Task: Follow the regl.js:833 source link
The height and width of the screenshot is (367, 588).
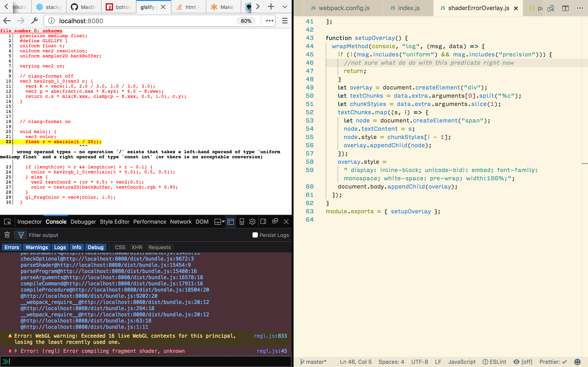Action: click(x=270, y=336)
